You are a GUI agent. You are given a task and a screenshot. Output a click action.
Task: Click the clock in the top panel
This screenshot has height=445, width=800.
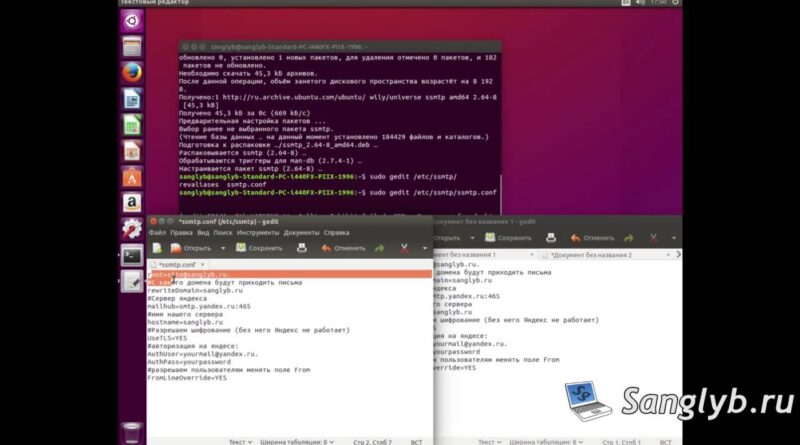[658, 3]
